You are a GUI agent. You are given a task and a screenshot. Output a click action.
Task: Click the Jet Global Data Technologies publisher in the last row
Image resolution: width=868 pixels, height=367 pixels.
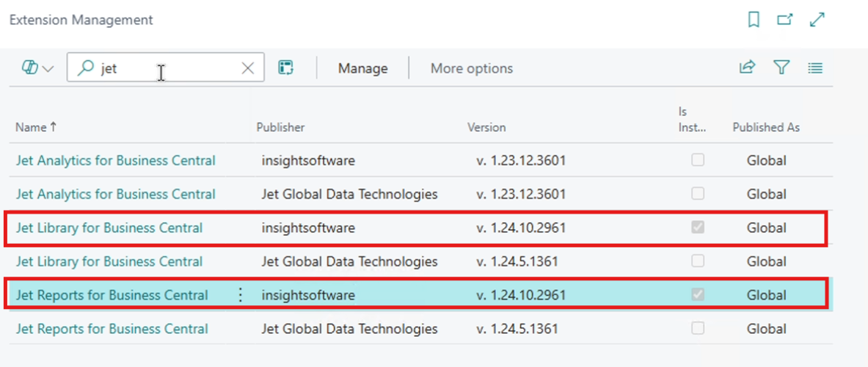350,329
